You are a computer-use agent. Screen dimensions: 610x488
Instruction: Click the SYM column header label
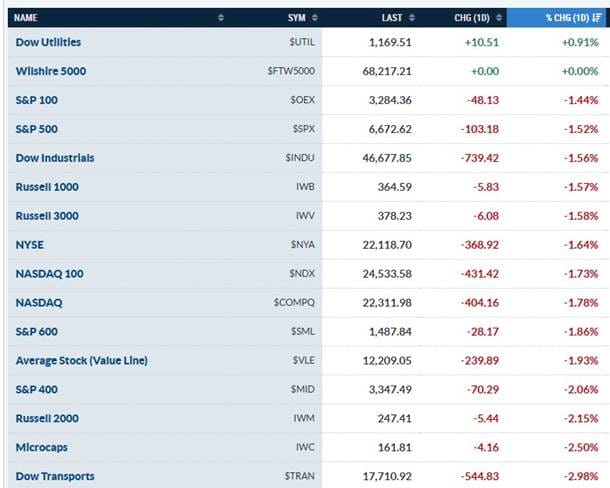click(x=297, y=18)
